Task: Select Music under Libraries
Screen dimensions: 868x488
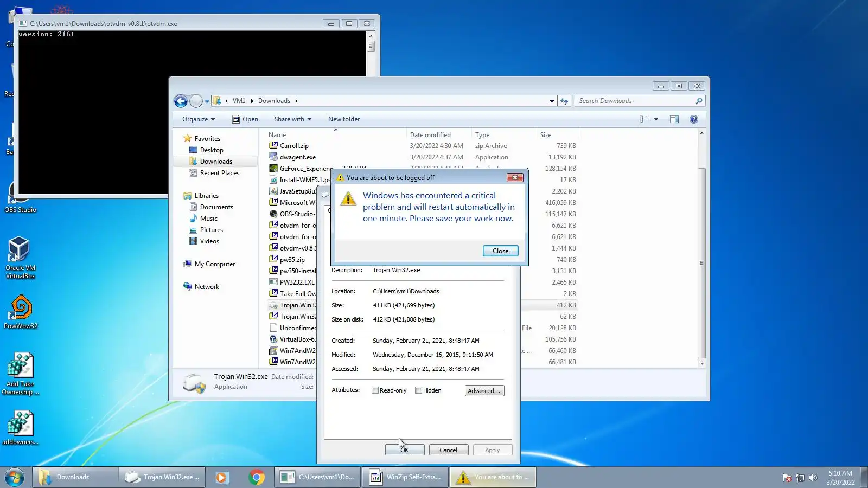Action: coord(209,219)
